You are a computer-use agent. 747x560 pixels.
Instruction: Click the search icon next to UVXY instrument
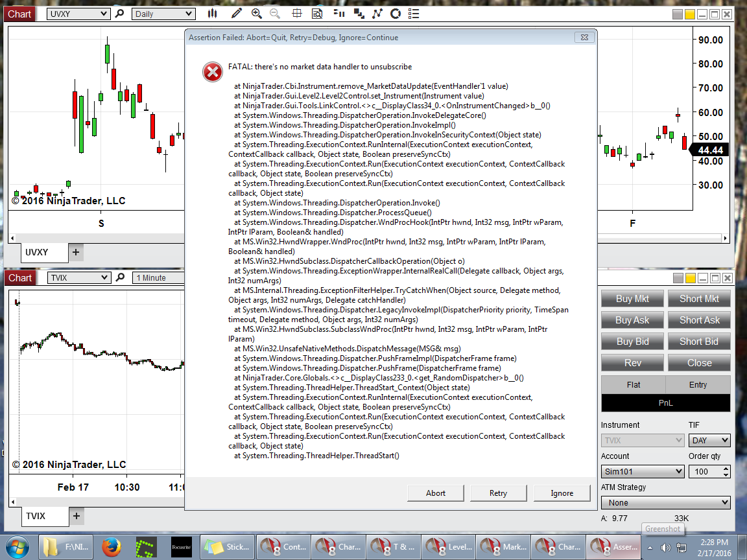(119, 14)
